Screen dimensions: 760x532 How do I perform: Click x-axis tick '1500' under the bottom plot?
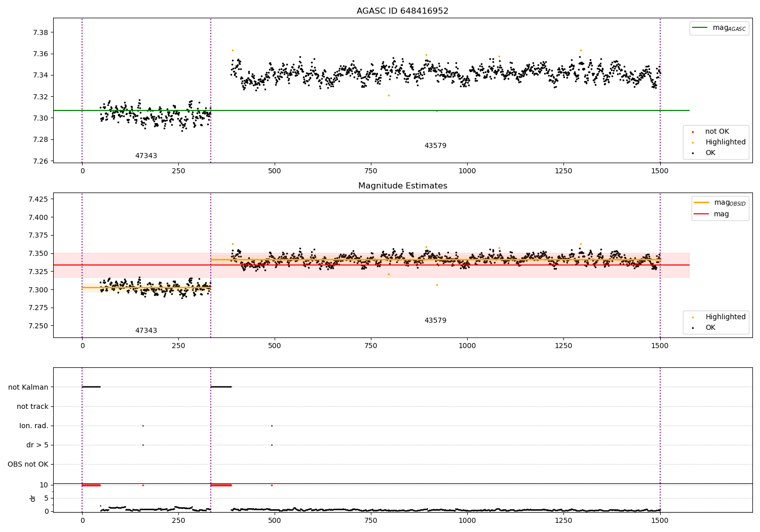click(660, 520)
